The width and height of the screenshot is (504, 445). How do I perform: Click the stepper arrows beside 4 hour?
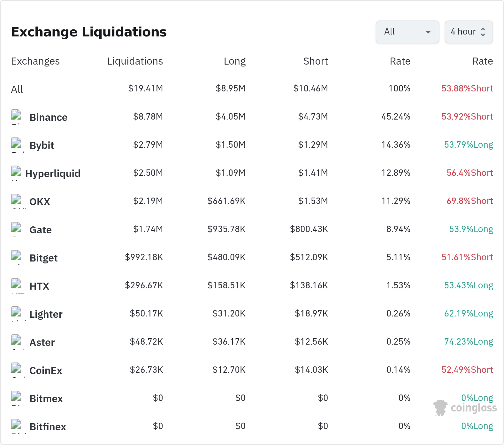(483, 32)
